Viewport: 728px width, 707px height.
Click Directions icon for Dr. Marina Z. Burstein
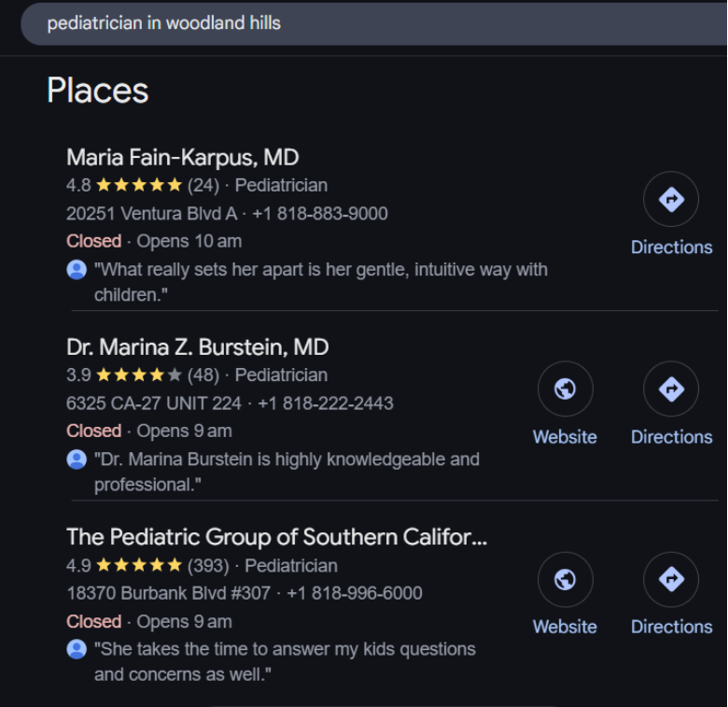click(671, 389)
